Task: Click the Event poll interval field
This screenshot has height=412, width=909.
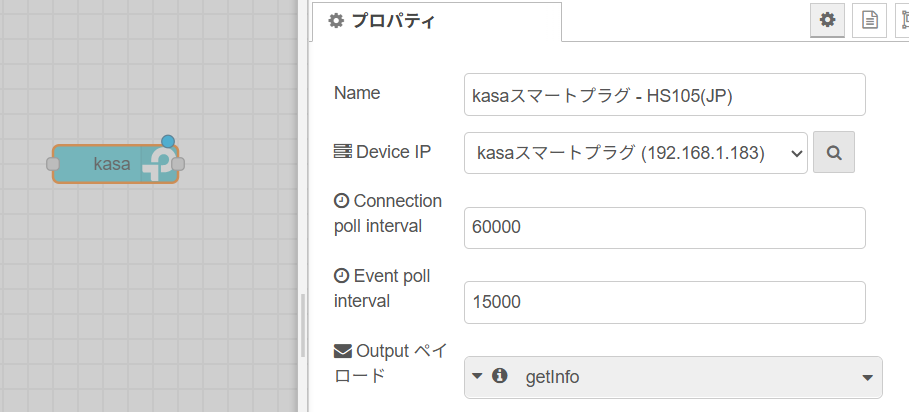Action: tap(664, 302)
